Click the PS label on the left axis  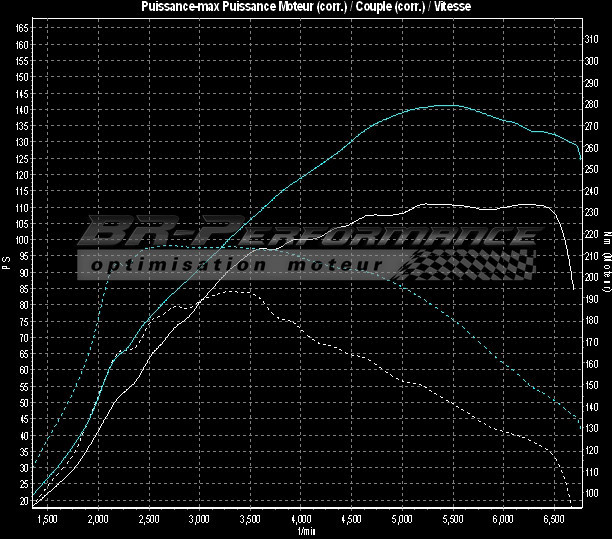(6, 264)
